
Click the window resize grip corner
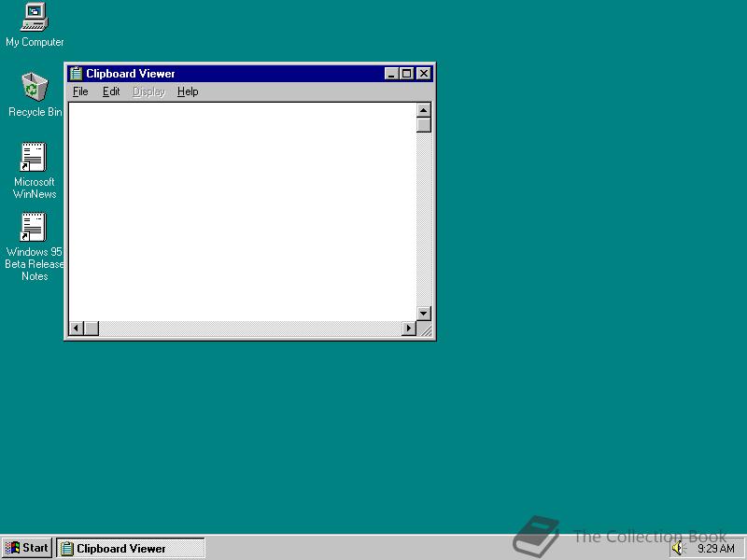point(425,329)
